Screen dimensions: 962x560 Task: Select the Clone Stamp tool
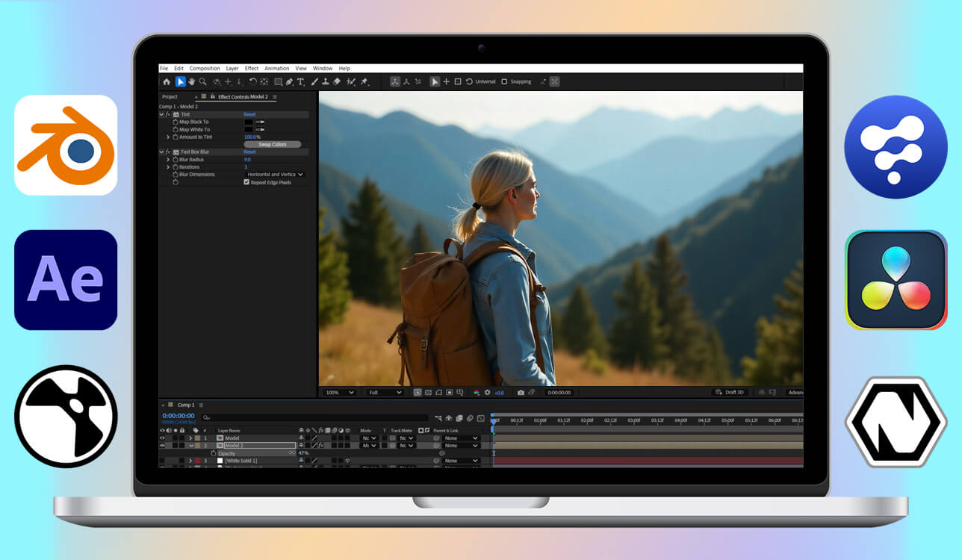(x=325, y=81)
